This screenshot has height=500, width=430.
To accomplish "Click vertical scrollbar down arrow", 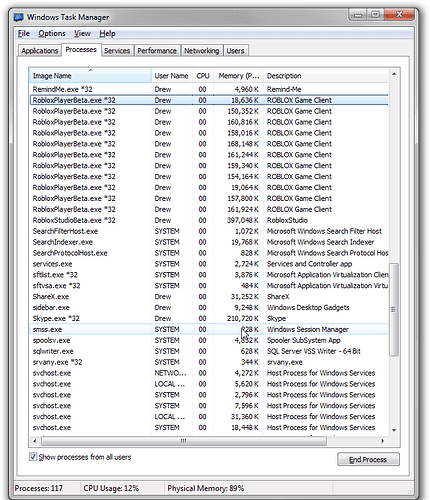I will (394, 430).
